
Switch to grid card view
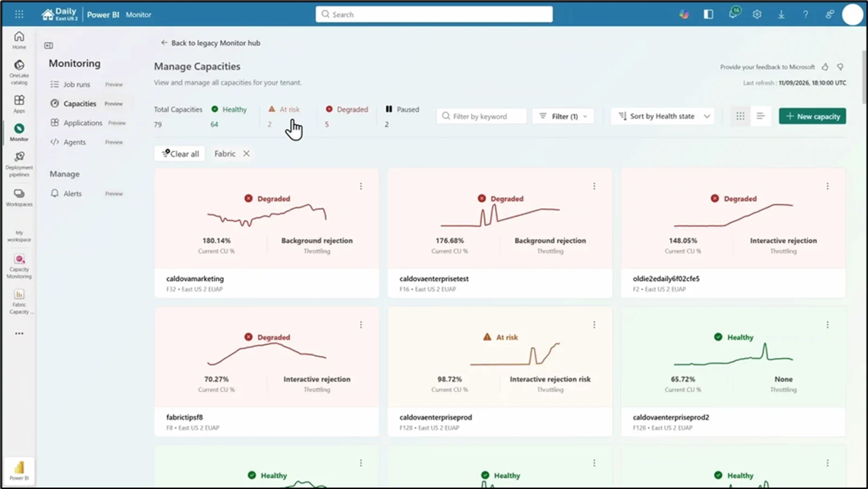click(740, 116)
